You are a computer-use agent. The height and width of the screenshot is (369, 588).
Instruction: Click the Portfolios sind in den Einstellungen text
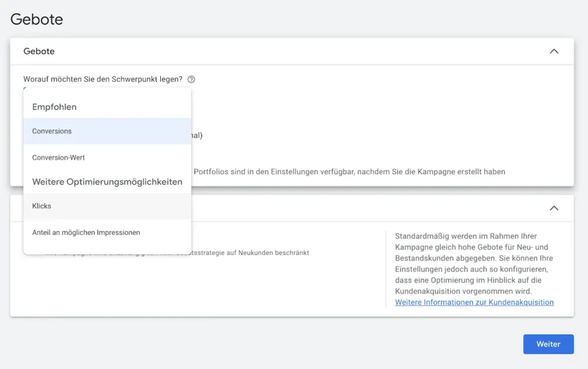pyautogui.click(x=349, y=172)
